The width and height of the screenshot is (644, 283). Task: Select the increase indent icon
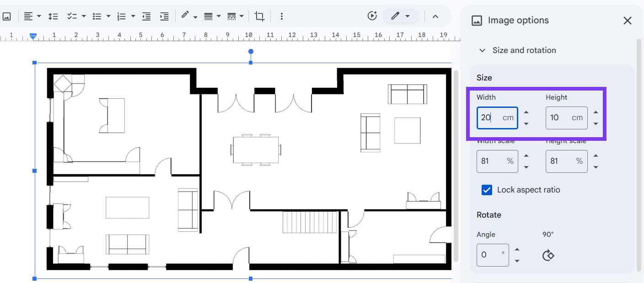pyautogui.click(x=164, y=16)
